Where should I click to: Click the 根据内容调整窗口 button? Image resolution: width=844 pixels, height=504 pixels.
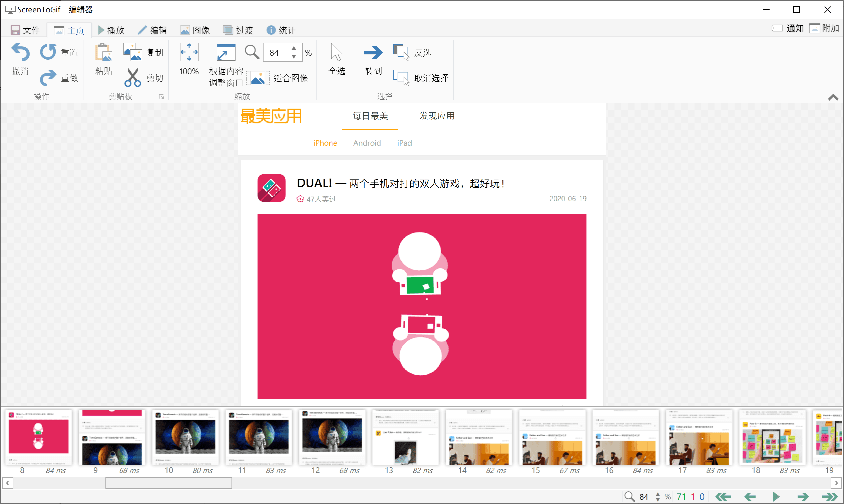coord(223,65)
